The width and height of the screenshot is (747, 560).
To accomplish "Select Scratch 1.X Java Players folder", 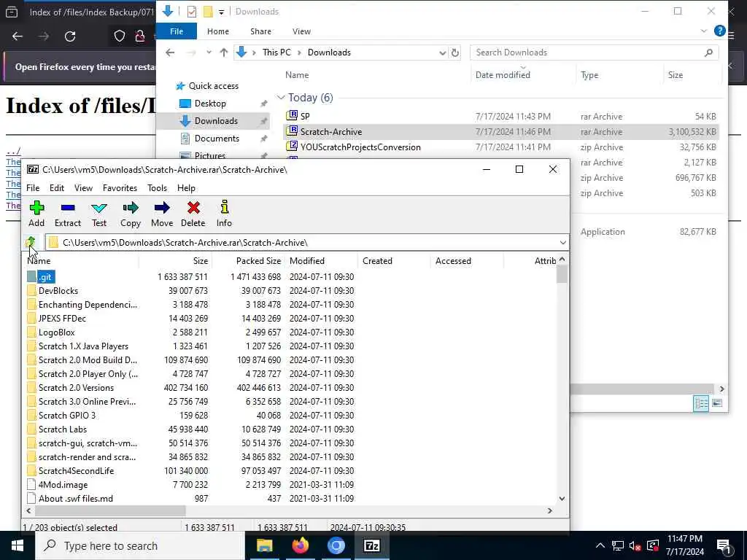I will click(x=83, y=346).
